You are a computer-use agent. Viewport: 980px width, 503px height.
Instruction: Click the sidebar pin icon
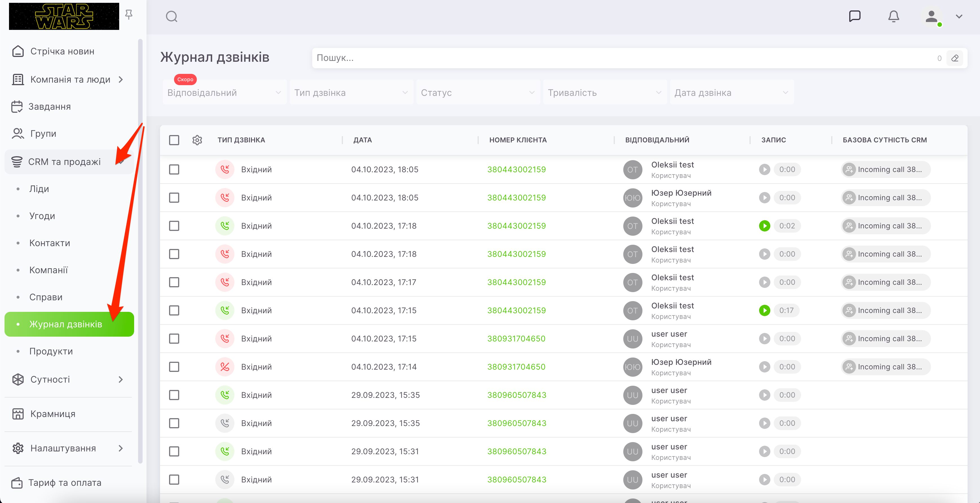129,14
